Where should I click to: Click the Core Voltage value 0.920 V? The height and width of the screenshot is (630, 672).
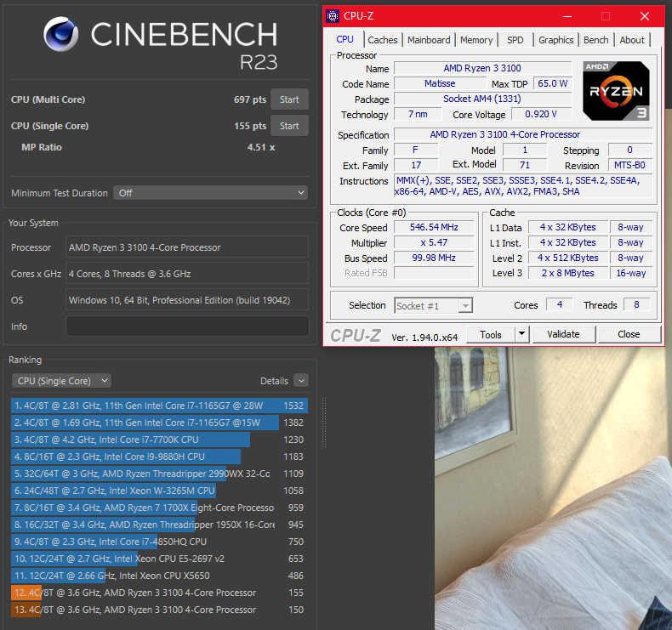tap(540, 114)
